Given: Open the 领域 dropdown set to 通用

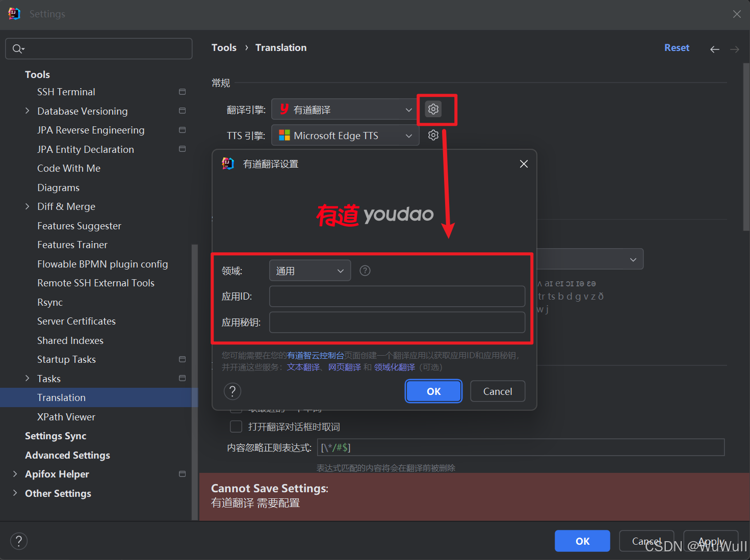Looking at the screenshot, I should (310, 271).
